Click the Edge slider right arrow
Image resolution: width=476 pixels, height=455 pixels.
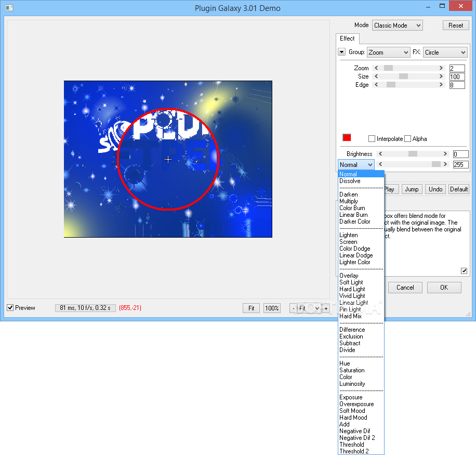[x=441, y=85]
